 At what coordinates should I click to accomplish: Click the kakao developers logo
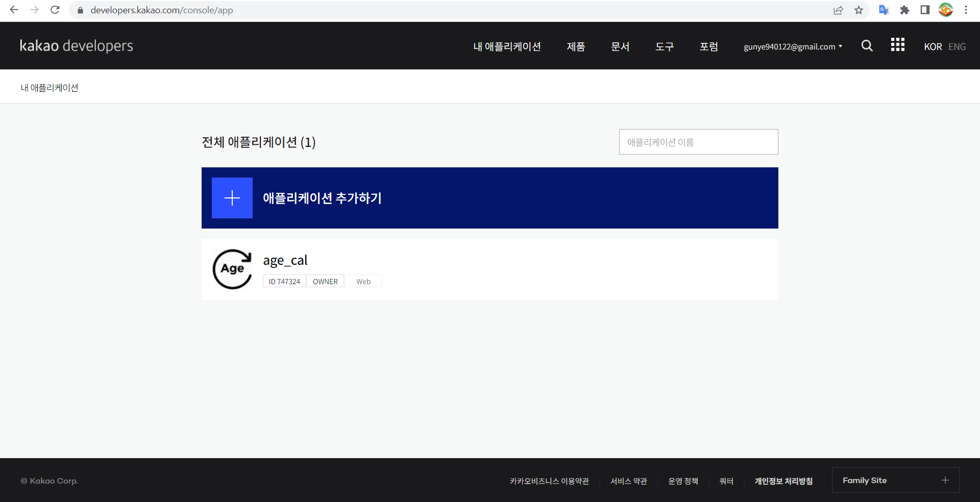click(77, 46)
